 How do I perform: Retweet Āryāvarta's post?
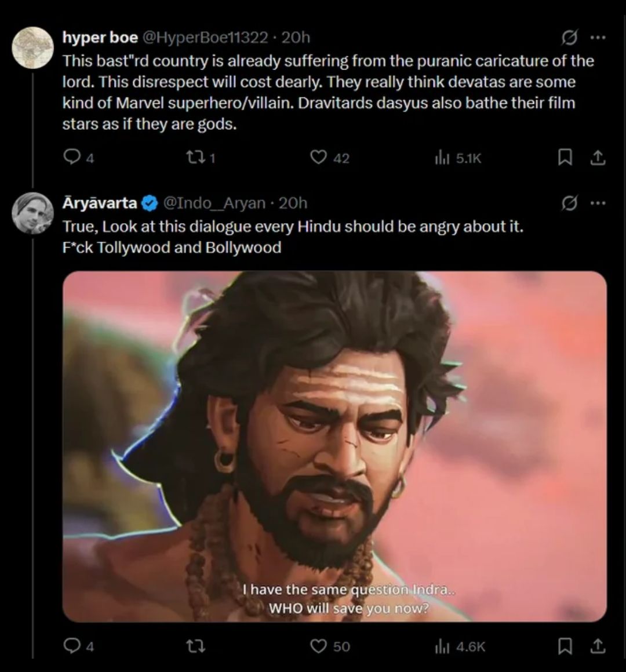tap(197, 646)
